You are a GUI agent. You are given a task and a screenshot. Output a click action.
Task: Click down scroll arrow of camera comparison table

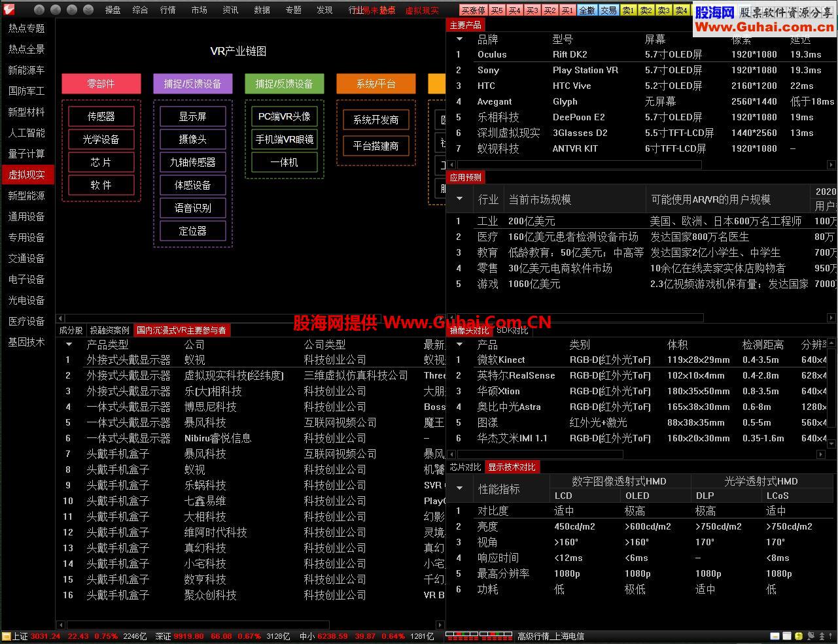coord(832,444)
